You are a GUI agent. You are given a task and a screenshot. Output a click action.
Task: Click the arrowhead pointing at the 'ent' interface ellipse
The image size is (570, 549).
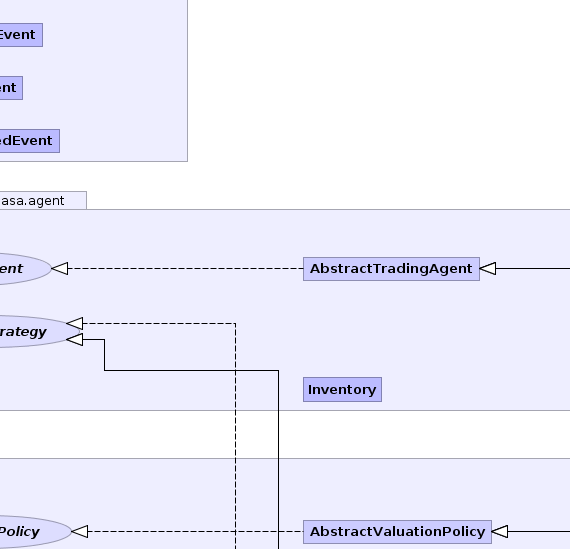click(x=60, y=269)
